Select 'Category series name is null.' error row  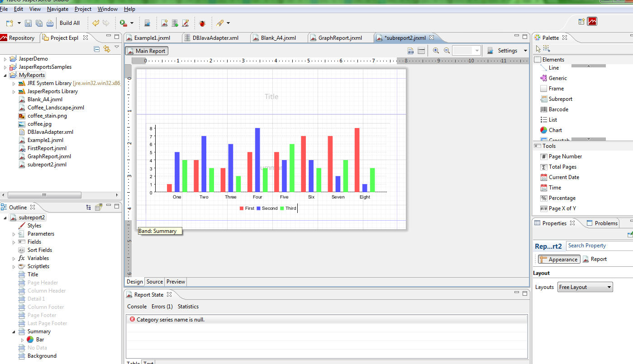[327, 320]
